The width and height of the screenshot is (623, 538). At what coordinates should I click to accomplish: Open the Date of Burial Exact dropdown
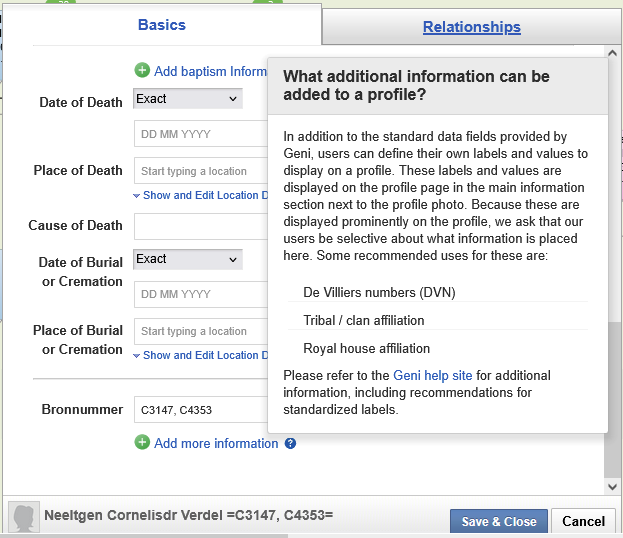pos(188,259)
